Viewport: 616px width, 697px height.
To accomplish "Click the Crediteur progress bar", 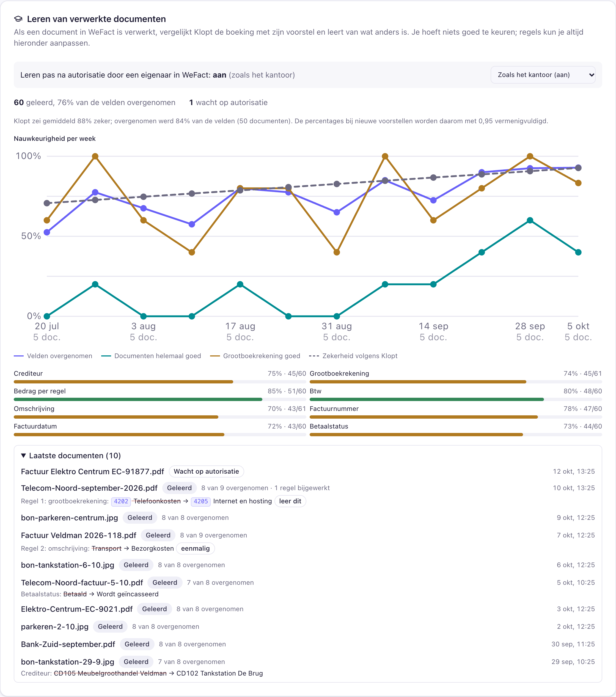I will pos(160,382).
